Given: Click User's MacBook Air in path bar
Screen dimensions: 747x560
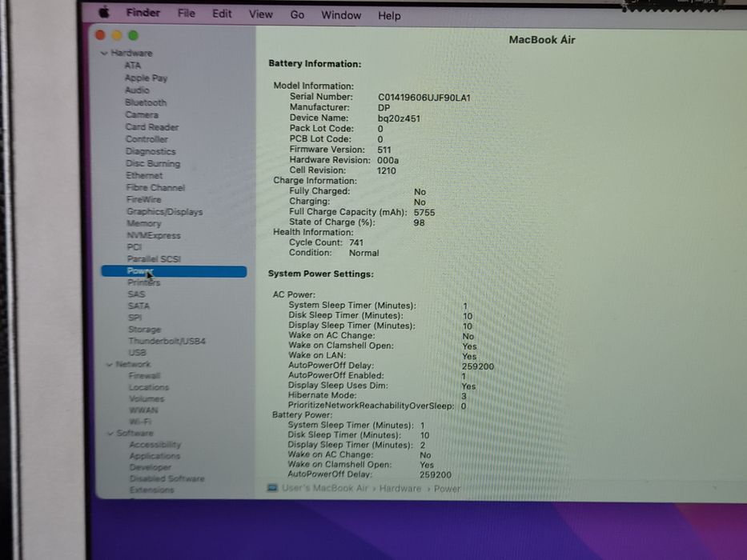Looking at the screenshot, I should coord(325,488).
